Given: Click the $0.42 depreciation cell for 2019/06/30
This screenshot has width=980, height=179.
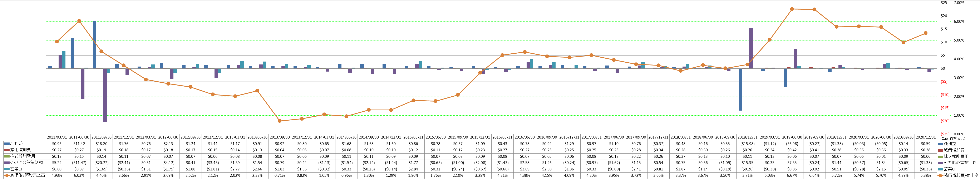Looking at the screenshot, I should pyautogui.click(x=792, y=150).
